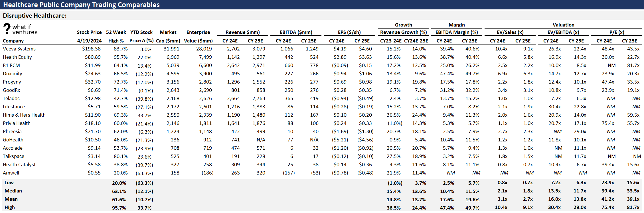The width and height of the screenshot is (644, 213).
Task: Click the YTD Stock column header
Action: click(x=141, y=32)
